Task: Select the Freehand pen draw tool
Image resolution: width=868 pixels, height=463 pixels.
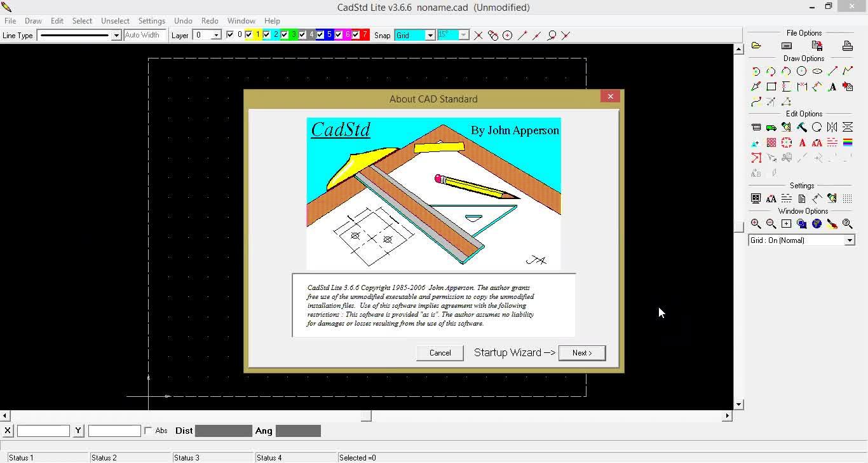Action: tap(756, 86)
